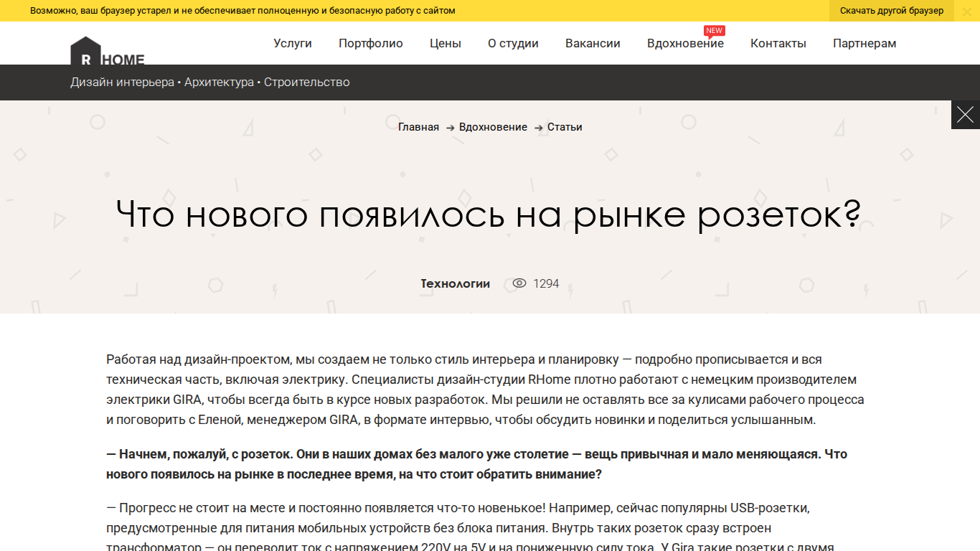Click the paragraph starting with Работая над дизайн-проектом
This screenshot has width=980, height=551.
[486, 390]
